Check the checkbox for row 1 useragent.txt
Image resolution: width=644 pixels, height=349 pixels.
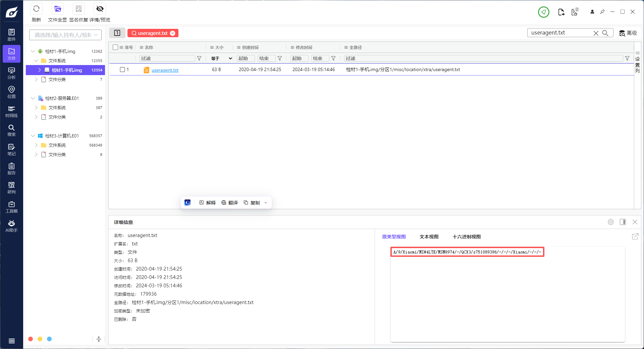[x=122, y=69]
